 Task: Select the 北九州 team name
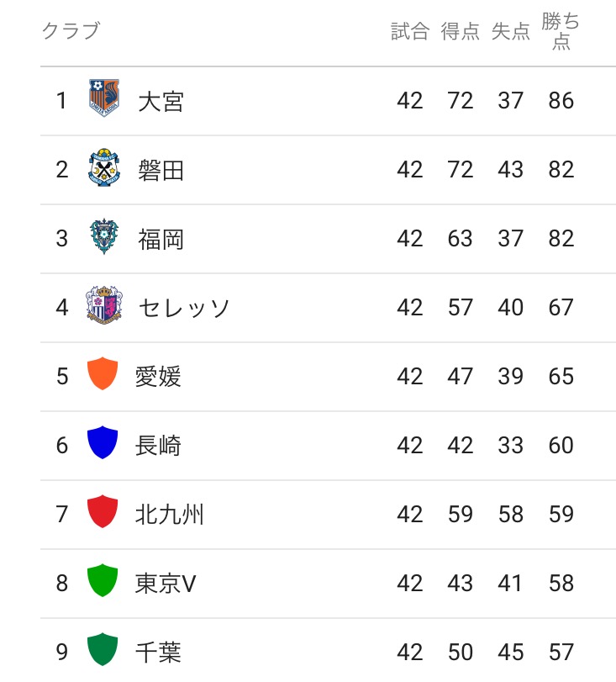[169, 514]
